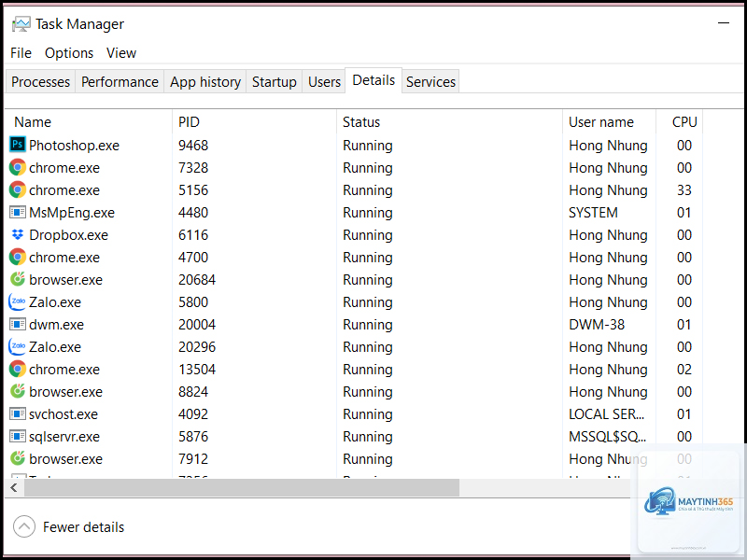Click the CPU value 02
The height and width of the screenshot is (560, 747).
[684, 369]
